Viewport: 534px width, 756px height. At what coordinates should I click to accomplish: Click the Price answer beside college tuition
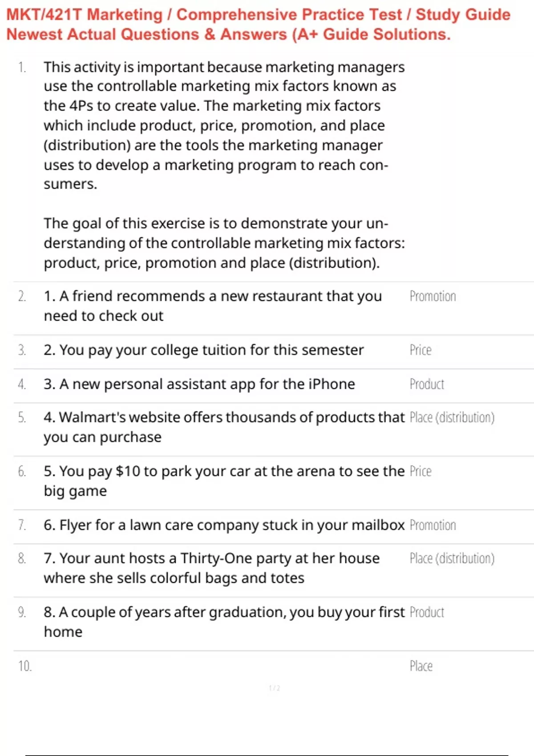(x=421, y=350)
